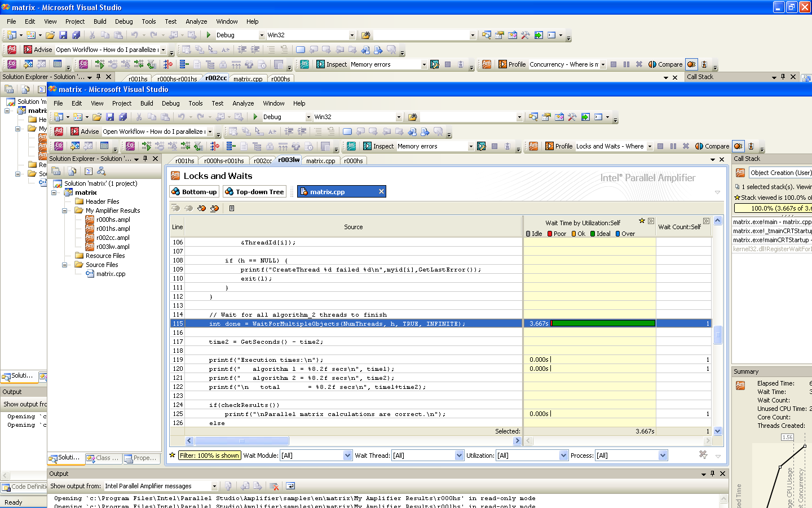Open the Top-down Tree view
Viewport: 812px width, 508px height.
pyautogui.click(x=254, y=192)
